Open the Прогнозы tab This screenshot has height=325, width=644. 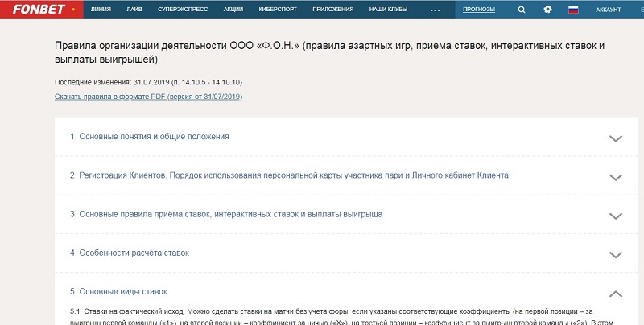[x=478, y=10]
